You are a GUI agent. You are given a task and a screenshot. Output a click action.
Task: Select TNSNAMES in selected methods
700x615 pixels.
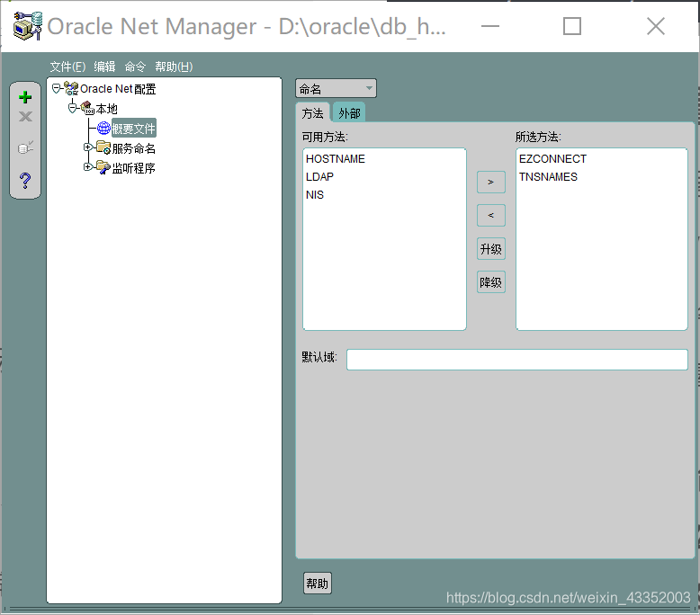(x=548, y=176)
